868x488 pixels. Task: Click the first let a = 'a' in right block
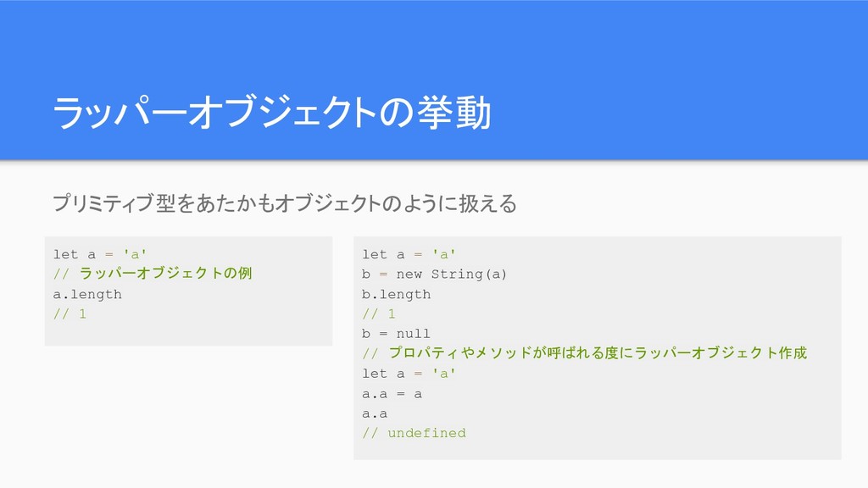409,254
